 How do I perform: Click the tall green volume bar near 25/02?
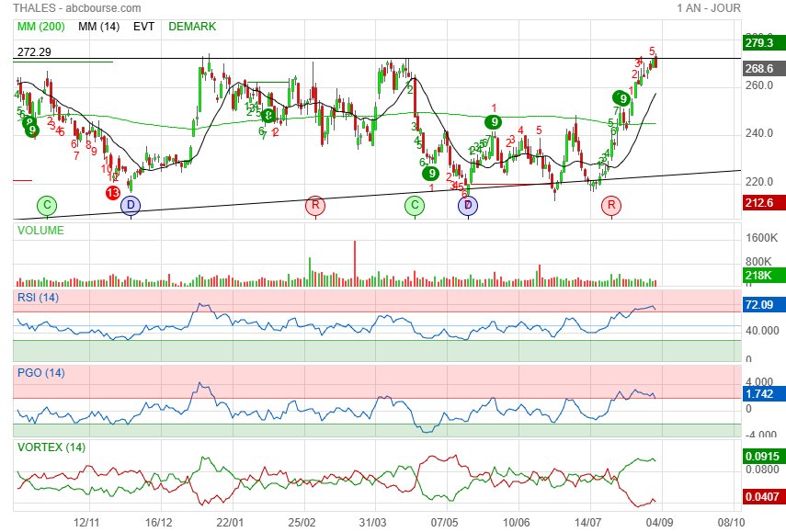click(x=310, y=272)
